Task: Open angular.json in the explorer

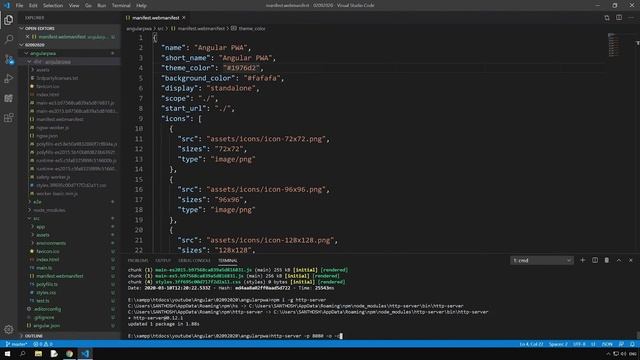Action: (x=47, y=326)
